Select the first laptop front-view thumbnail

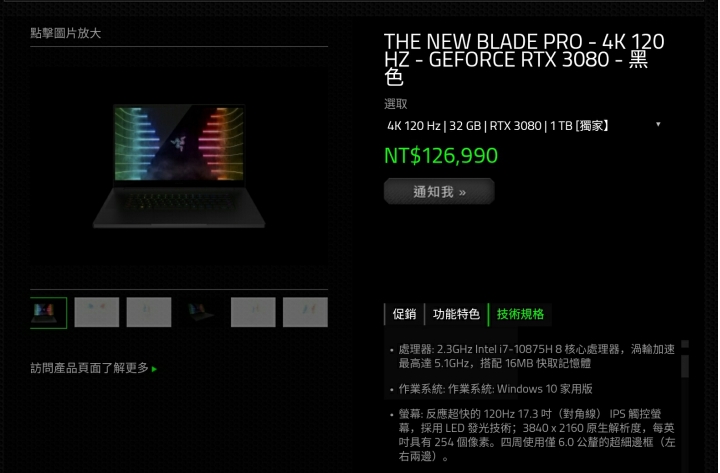[48, 313]
